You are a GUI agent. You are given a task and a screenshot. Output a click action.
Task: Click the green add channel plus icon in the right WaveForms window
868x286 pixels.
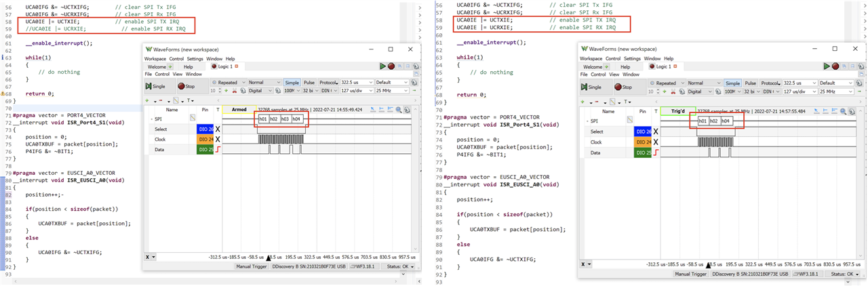[x=583, y=102]
